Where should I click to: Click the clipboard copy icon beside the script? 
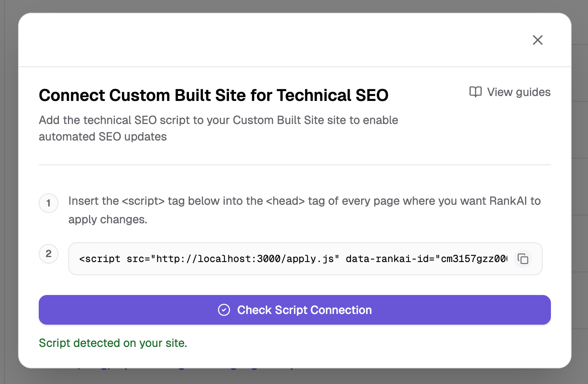tap(523, 259)
